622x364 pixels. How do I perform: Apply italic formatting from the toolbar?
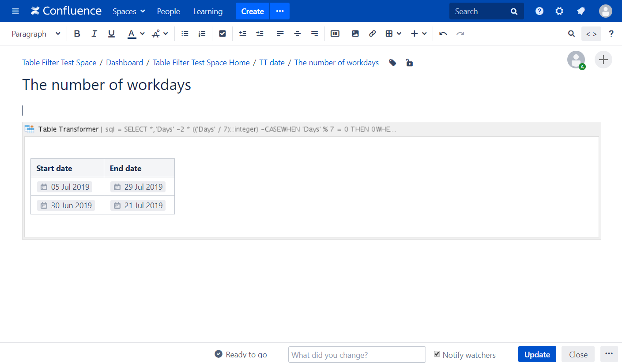coord(94,34)
